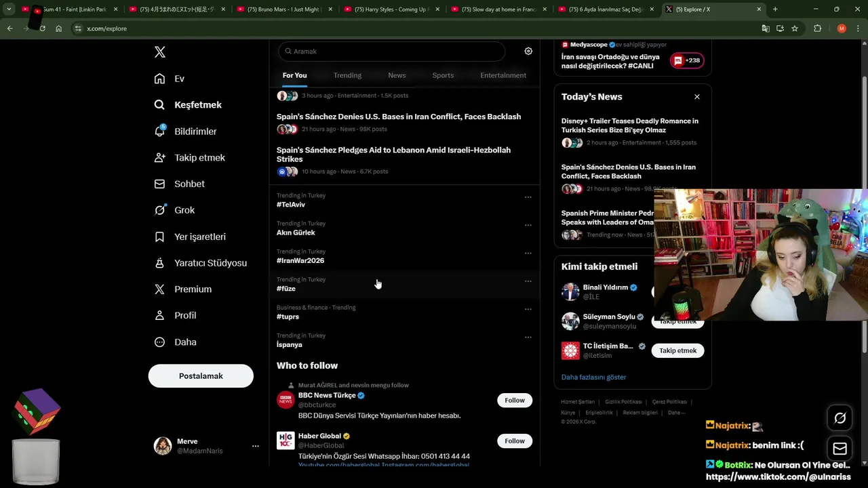Open floating Grok button at bottom right

[840, 418]
